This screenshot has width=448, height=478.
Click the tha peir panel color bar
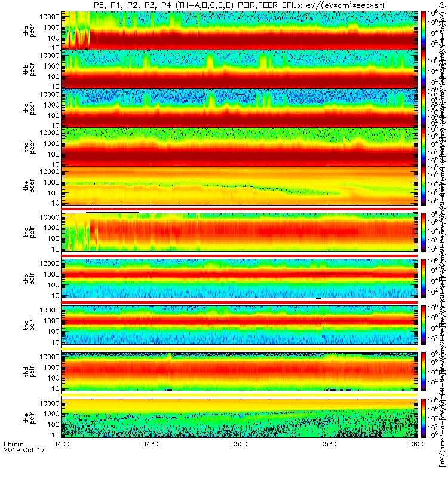tap(424, 232)
